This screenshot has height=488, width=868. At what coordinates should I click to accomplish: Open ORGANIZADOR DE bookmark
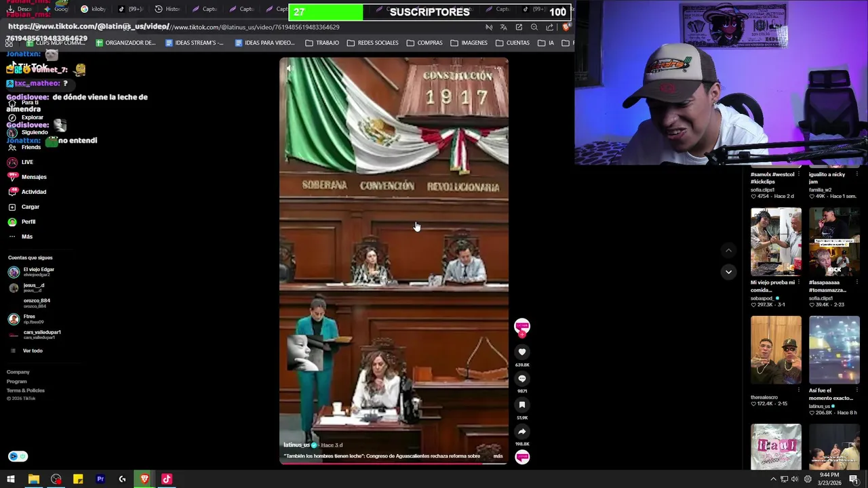(125, 43)
